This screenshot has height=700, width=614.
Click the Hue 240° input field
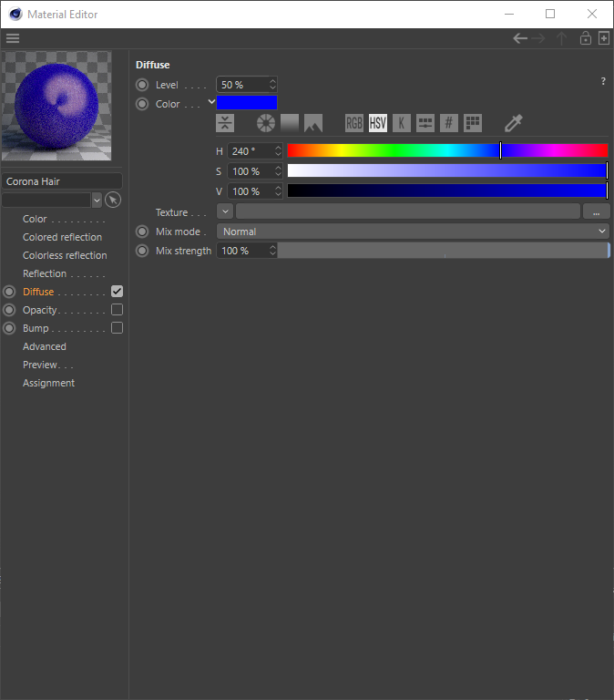251,151
